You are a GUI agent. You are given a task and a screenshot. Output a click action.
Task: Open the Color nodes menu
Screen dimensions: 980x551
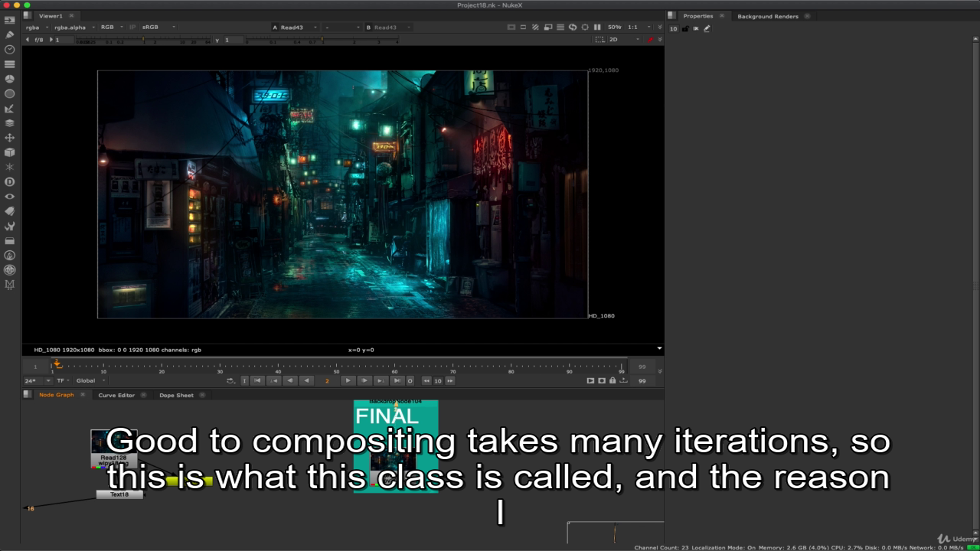tap(10, 79)
